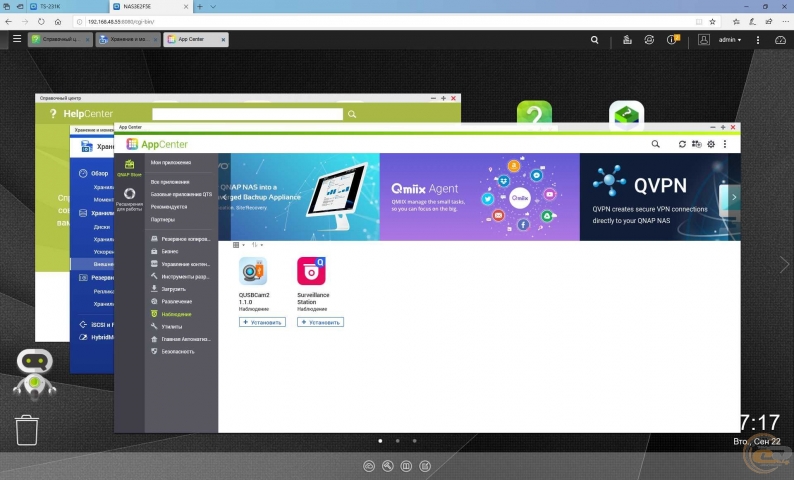This screenshot has height=480, width=794.
Task: Click the Surveillance Station app icon
Action: (x=311, y=271)
